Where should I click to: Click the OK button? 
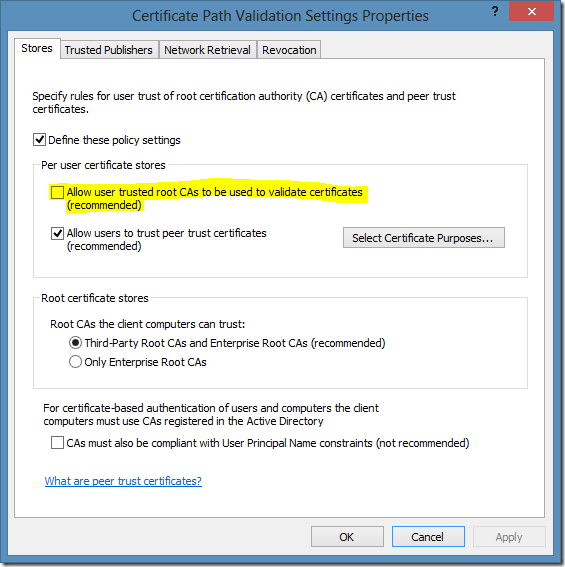coord(347,537)
